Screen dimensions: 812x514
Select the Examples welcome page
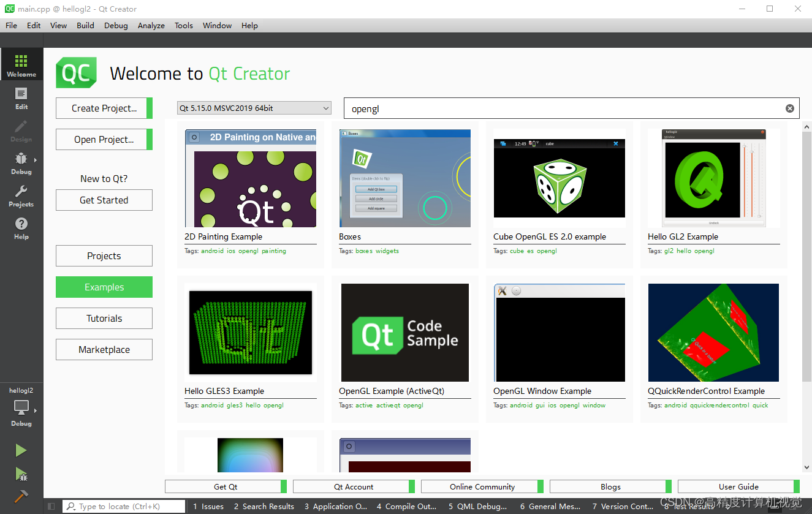pyautogui.click(x=104, y=287)
